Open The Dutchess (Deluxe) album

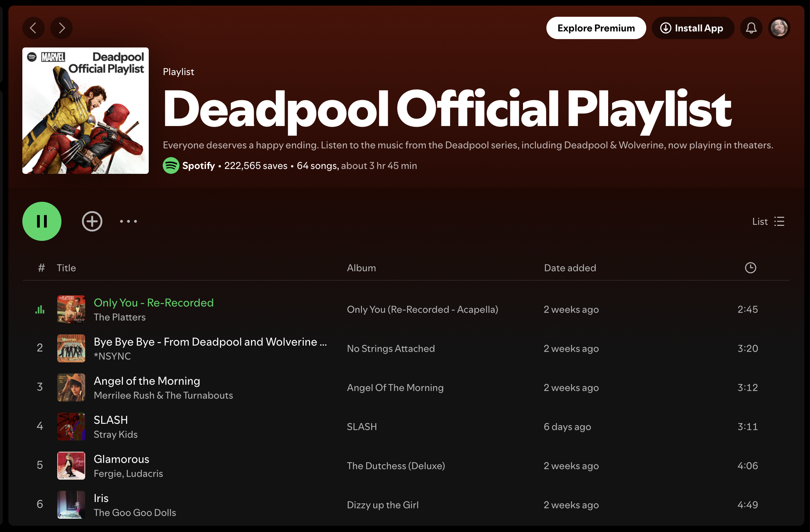396,466
